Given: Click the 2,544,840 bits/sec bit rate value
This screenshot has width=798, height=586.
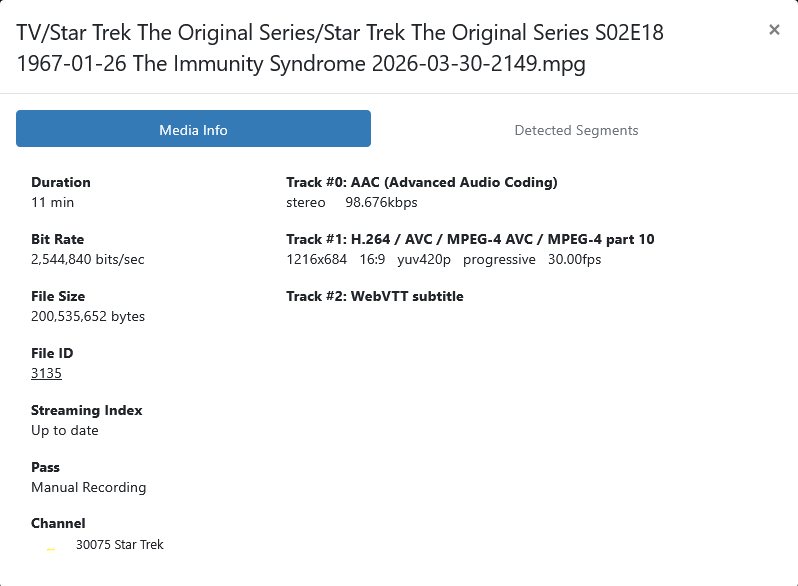Looking at the screenshot, I should 88,259.
